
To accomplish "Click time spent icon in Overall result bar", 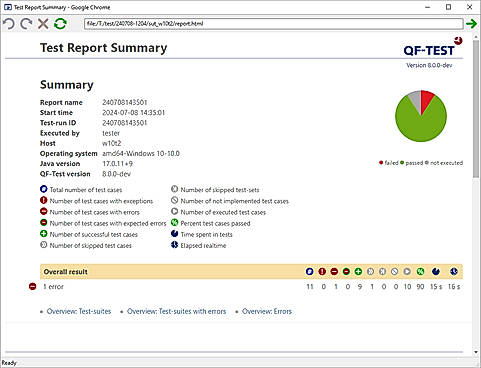I will pos(436,271).
